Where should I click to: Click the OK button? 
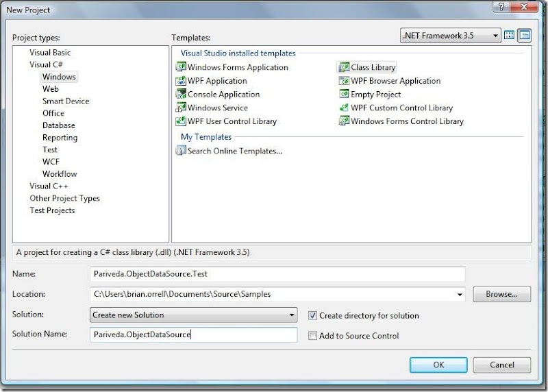click(438, 365)
